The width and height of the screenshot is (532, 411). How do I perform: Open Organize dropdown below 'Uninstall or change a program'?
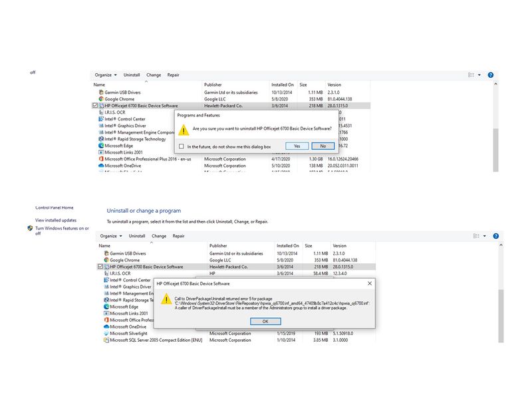[111, 235]
